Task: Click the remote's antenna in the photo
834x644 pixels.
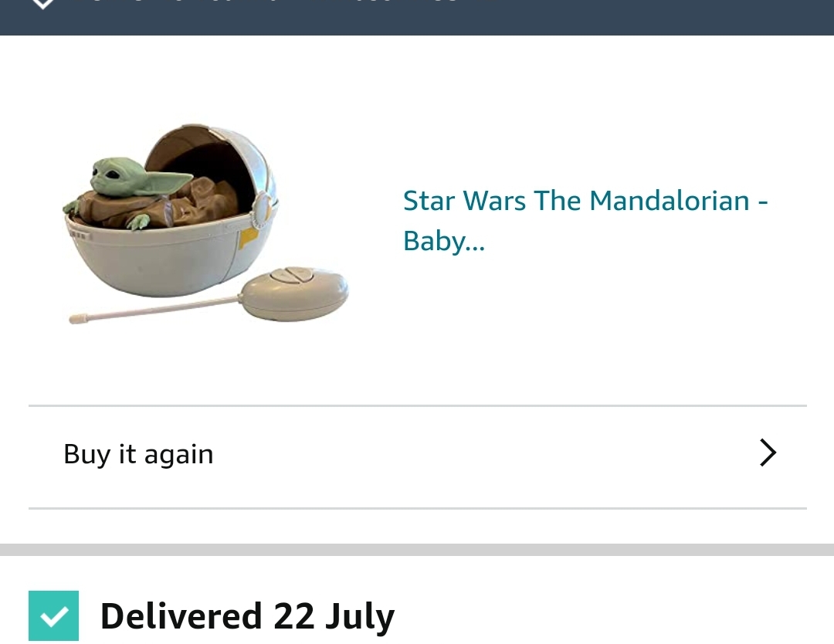Action: (155, 310)
